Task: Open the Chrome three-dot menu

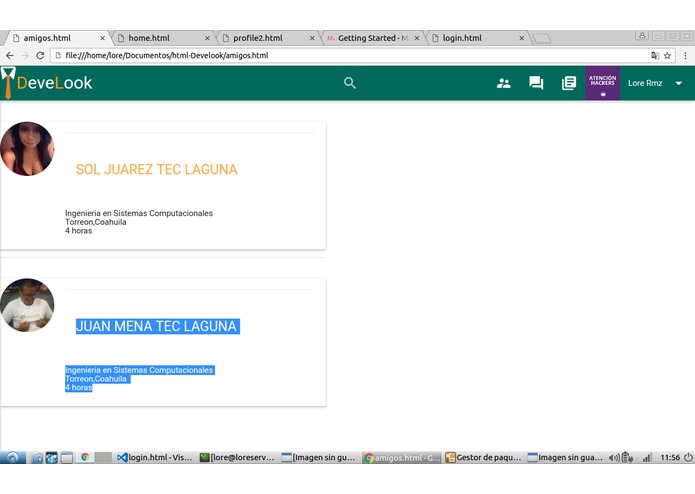Action: click(x=685, y=55)
